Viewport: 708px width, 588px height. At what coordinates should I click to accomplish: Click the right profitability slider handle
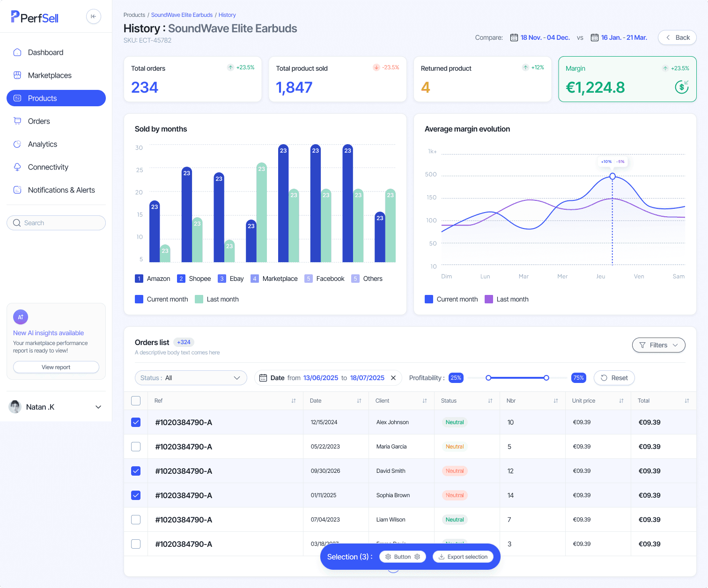click(546, 378)
